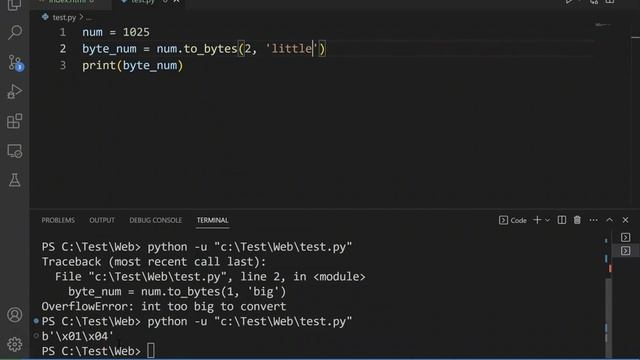Open the Run and Debug view
This screenshot has width=640, height=360.
coord(15,92)
